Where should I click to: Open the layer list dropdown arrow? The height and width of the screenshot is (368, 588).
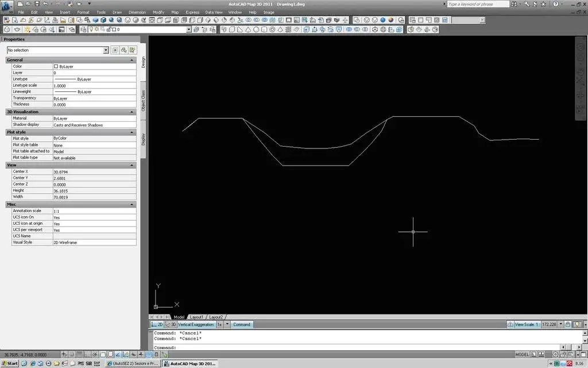(x=188, y=29)
